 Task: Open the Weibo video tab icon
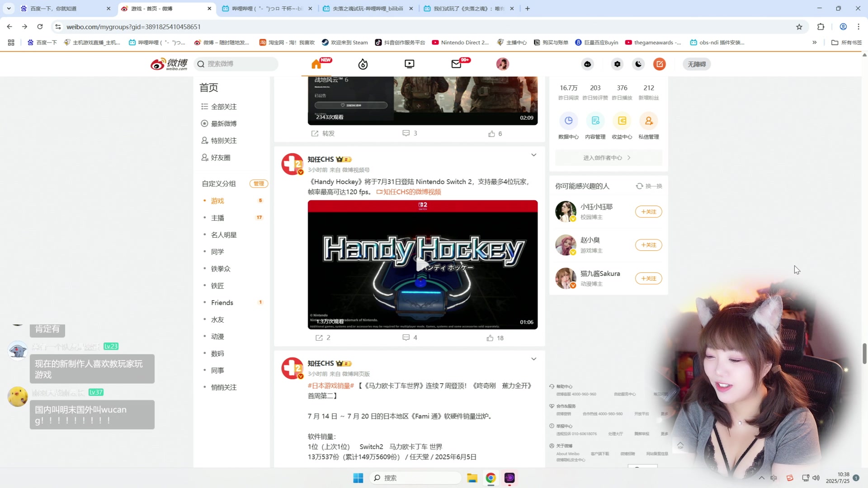410,64
